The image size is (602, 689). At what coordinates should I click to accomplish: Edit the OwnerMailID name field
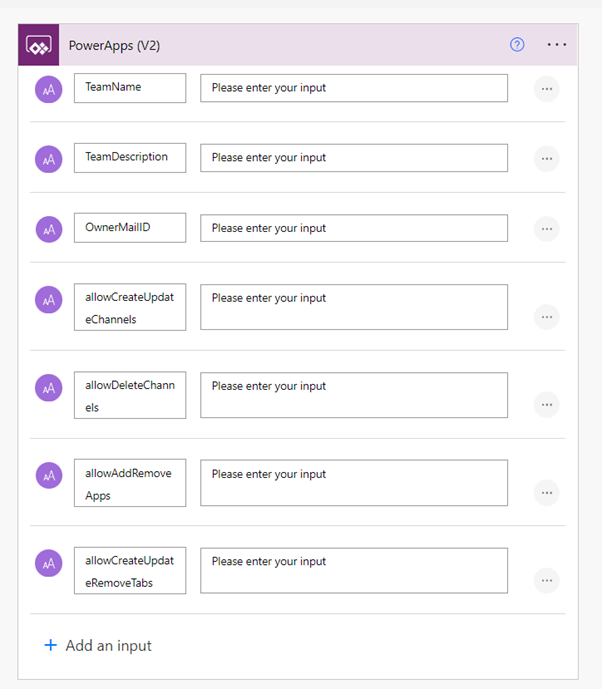point(130,228)
